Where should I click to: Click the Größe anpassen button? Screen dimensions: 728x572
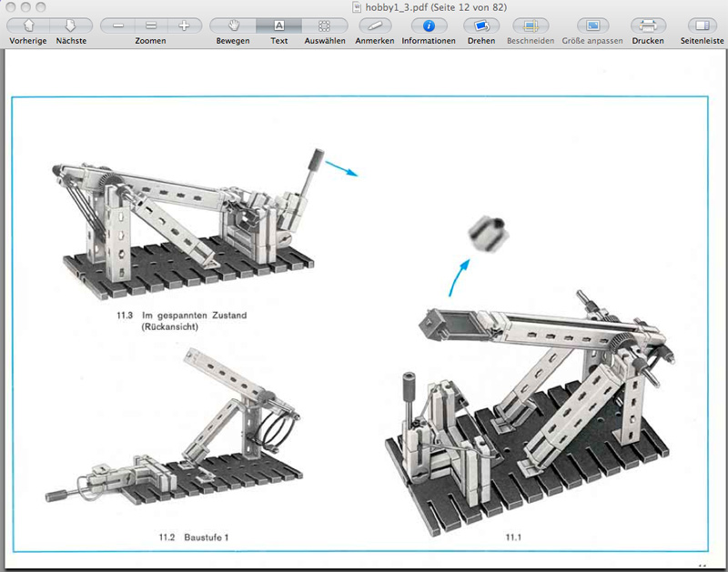[x=592, y=25]
